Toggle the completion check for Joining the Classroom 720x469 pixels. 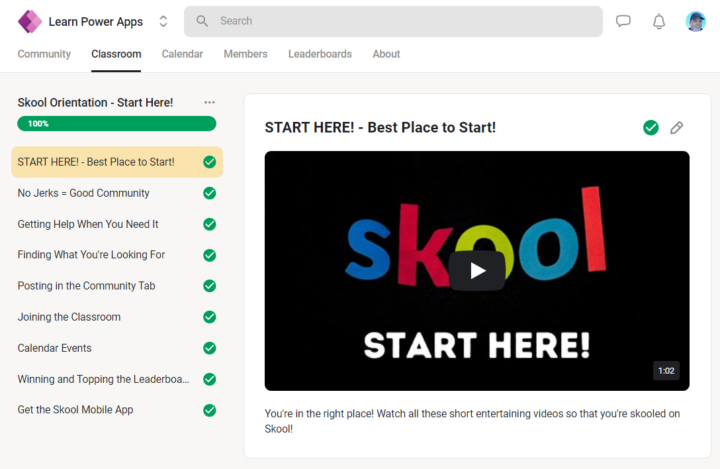point(209,317)
